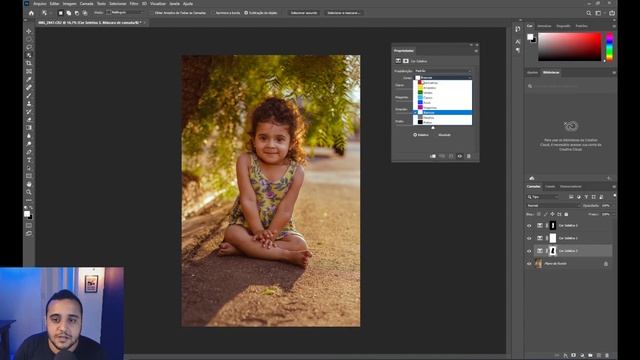Click the Selecionar e mascarar button
Viewport: 640px width, 360px height.
[x=344, y=13]
